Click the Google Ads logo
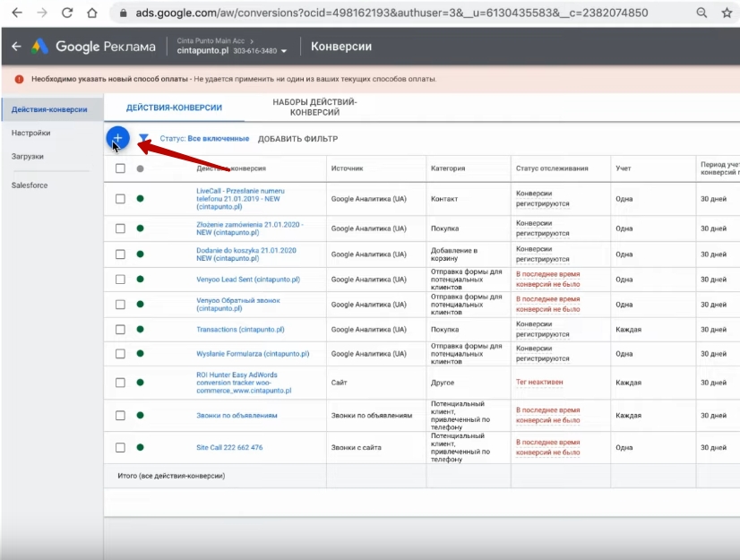740x560 pixels. tap(40, 47)
